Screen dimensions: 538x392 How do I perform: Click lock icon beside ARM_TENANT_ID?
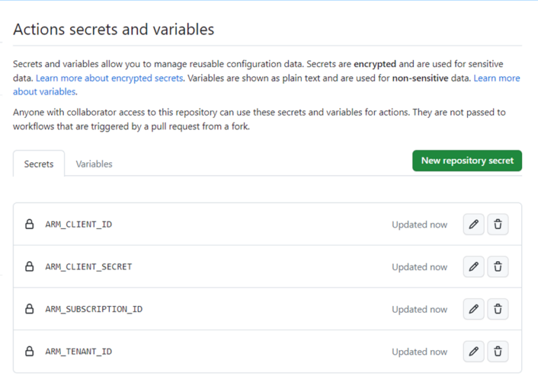point(29,351)
